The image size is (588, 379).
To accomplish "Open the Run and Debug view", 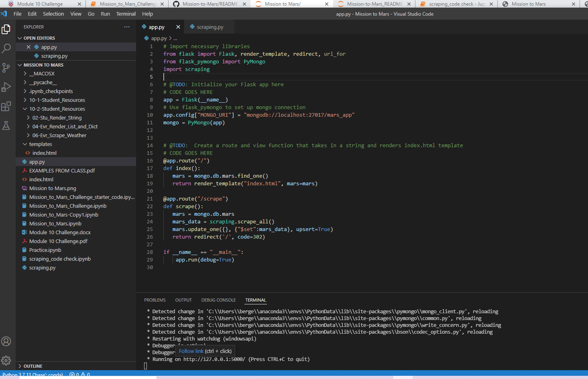I will coord(6,87).
